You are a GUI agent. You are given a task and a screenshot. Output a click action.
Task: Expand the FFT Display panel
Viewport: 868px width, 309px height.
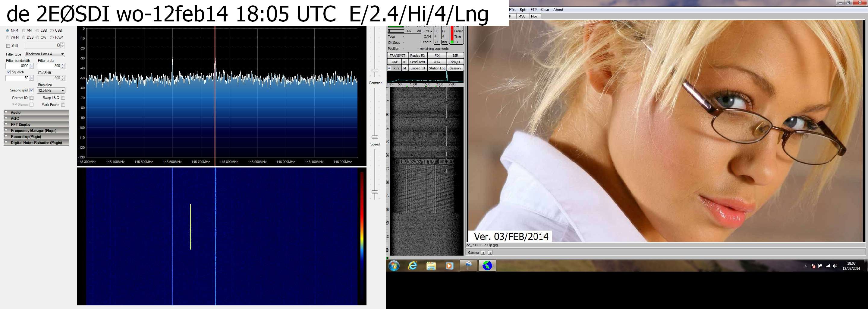coord(36,125)
